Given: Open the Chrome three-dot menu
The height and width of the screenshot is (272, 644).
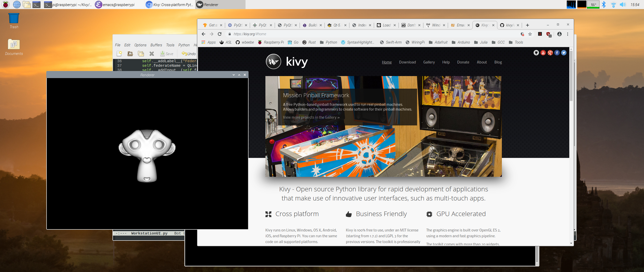Looking at the screenshot, I should point(568,34).
